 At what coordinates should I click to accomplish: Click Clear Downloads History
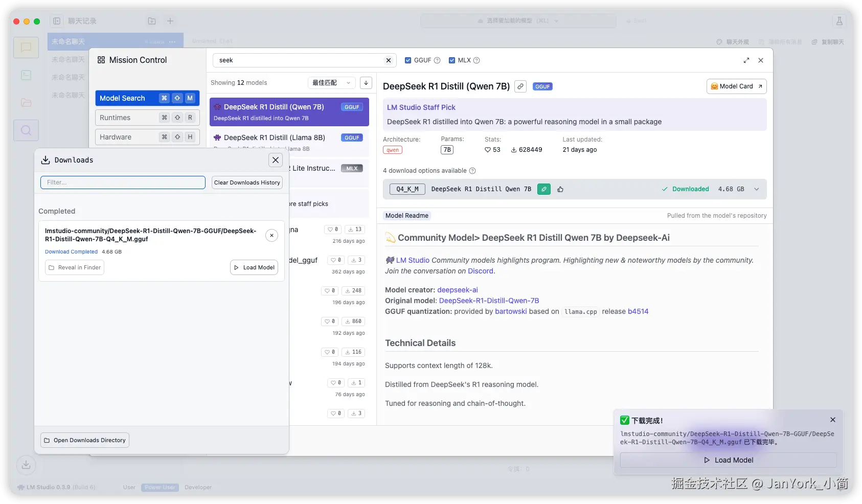pyautogui.click(x=247, y=182)
